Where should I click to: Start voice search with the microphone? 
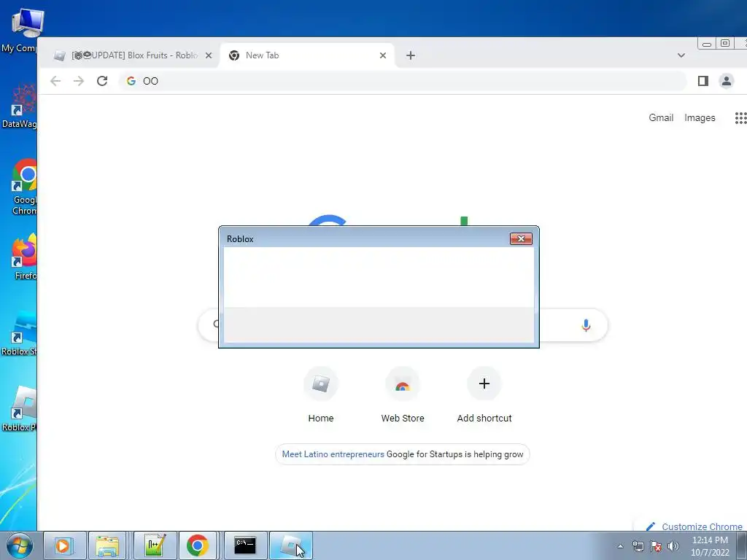586,325
